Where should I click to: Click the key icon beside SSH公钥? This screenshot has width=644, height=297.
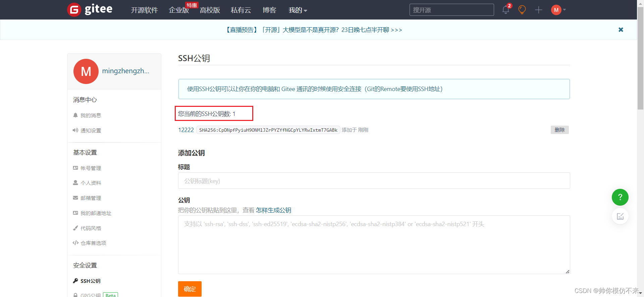[75, 281]
